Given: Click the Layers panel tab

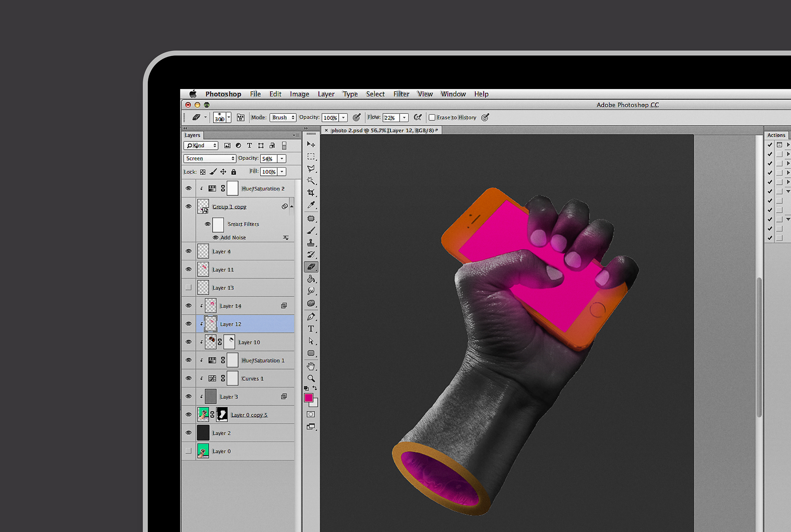Looking at the screenshot, I should coord(192,135).
